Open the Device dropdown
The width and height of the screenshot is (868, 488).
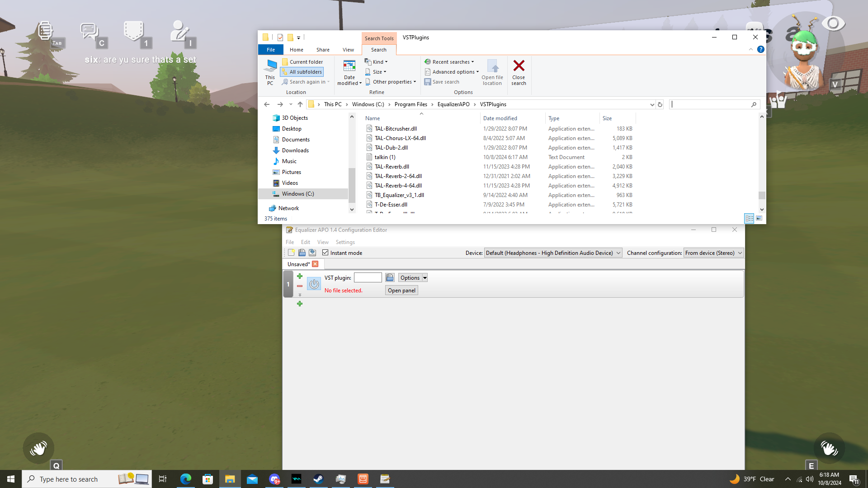(x=552, y=253)
